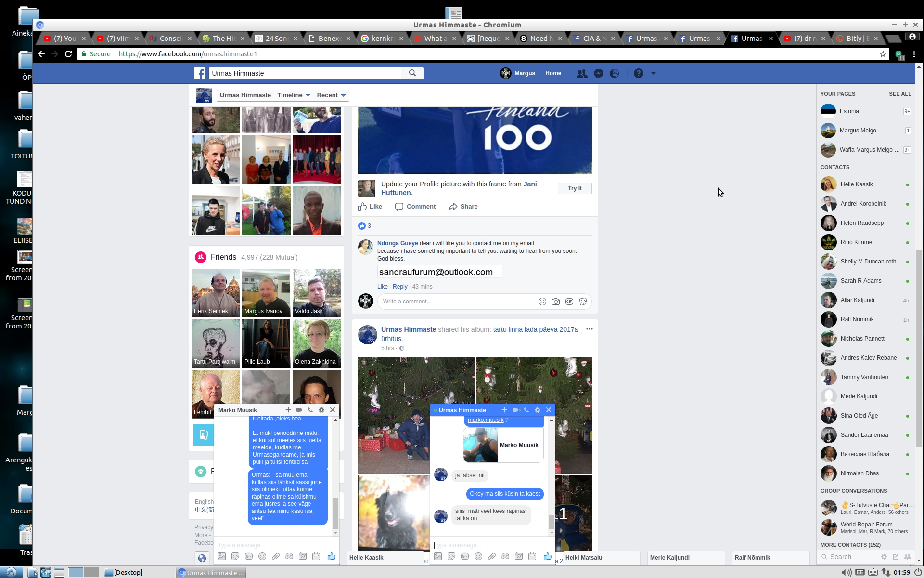Open Ndonga Gueye profile link

click(x=398, y=243)
